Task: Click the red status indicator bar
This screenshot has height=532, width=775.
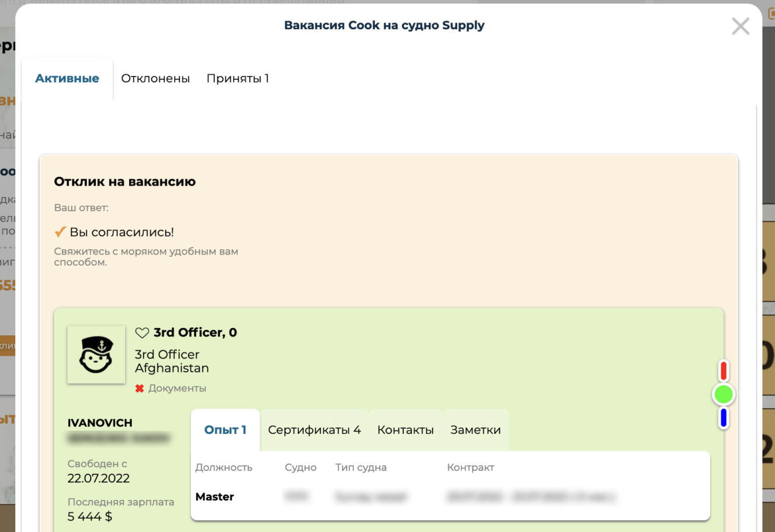Action: pyautogui.click(x=724, y=371)
